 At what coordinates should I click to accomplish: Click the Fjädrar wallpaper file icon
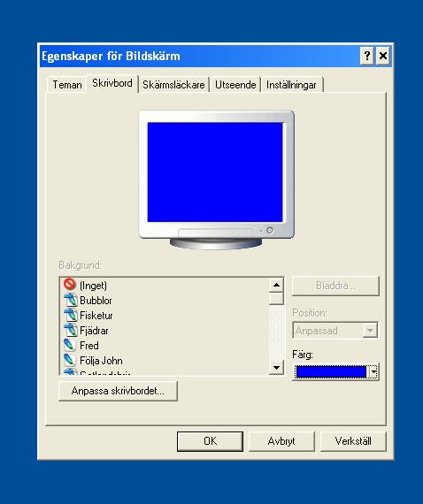pos(70,330)
